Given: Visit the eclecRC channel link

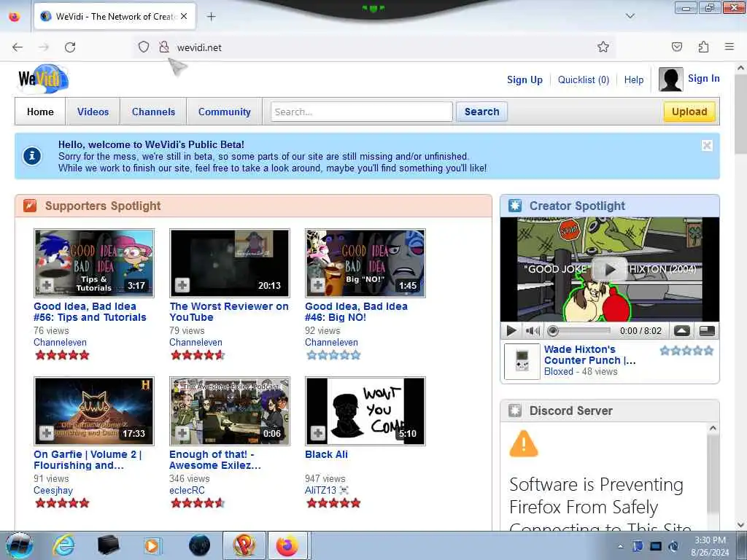Looking at the screenshot, I should (187, 491).
